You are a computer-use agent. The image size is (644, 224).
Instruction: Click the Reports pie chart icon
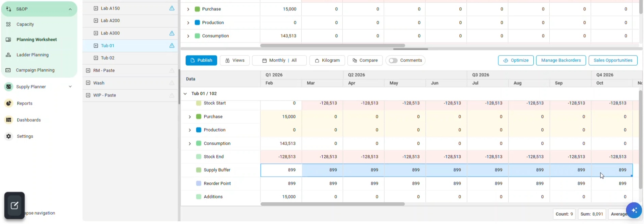[x=9, y=103]
